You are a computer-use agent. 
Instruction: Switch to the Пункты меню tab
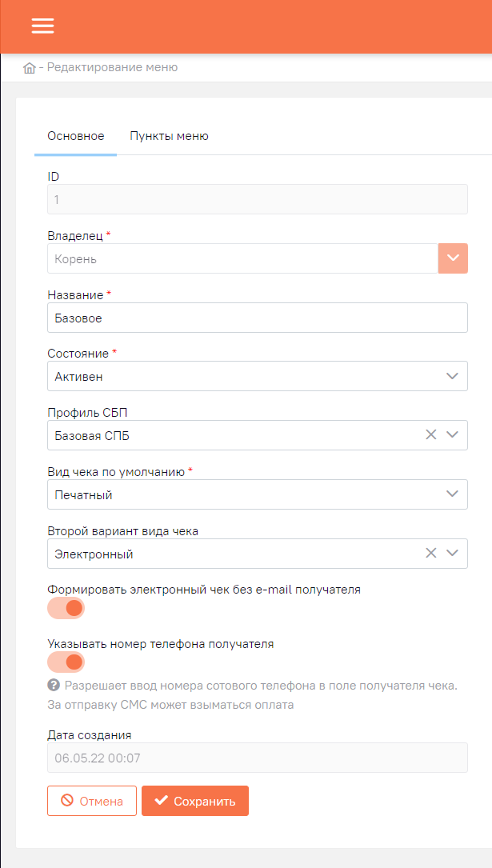coord(170,136)
